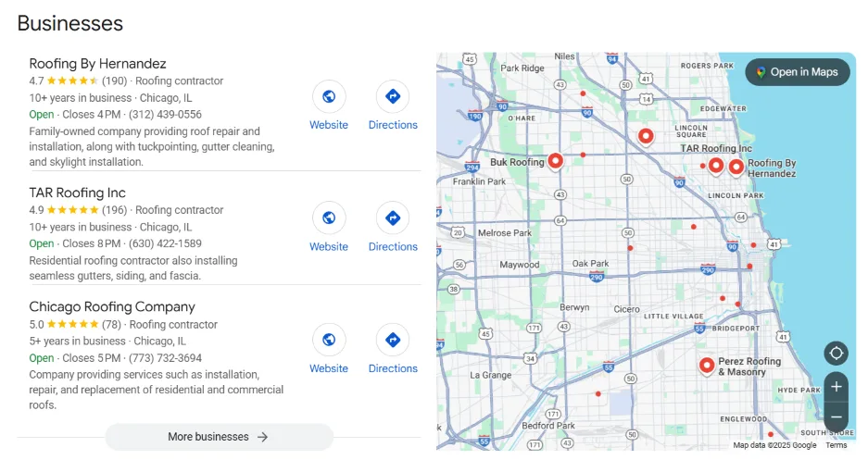Select the Buk Roofing map pin
The height and width of the screenshot is (460, 868).
pos(555,161)
